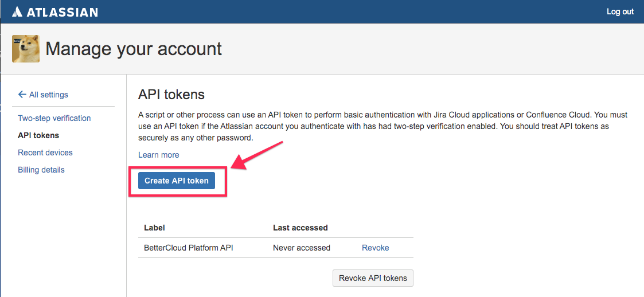Screen dimensions: 644x297
Task: Click the Last accessed column header
Action: pyautogui.click(x=300, y=228)
